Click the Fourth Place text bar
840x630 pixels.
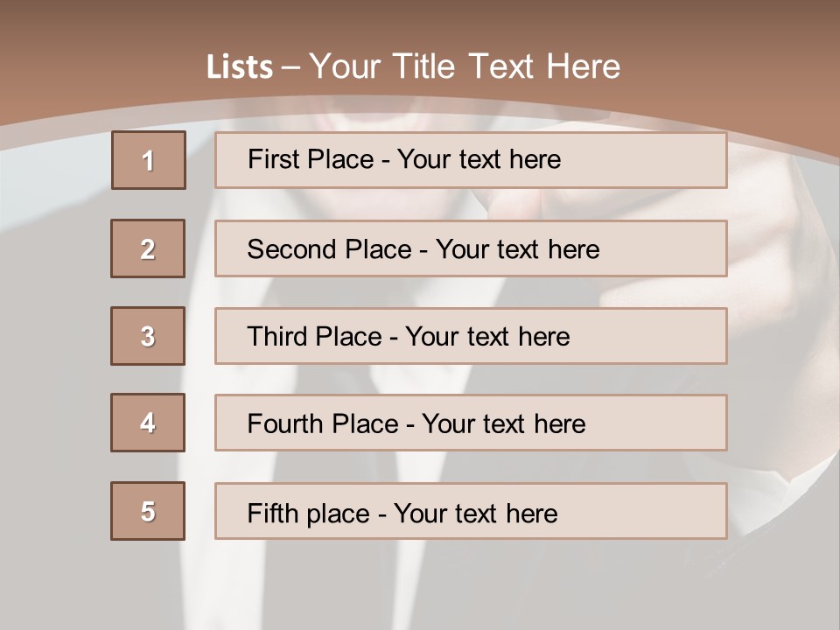pos(471,423)
